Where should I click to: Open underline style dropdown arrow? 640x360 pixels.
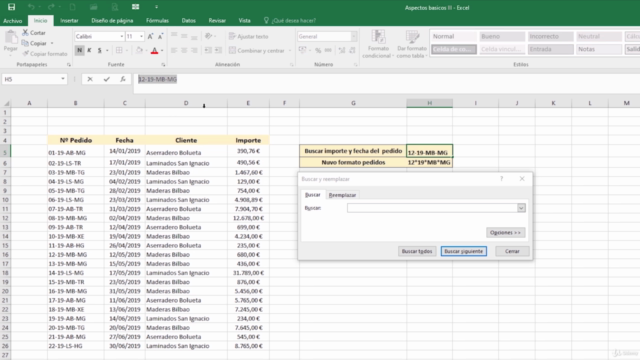107,51
